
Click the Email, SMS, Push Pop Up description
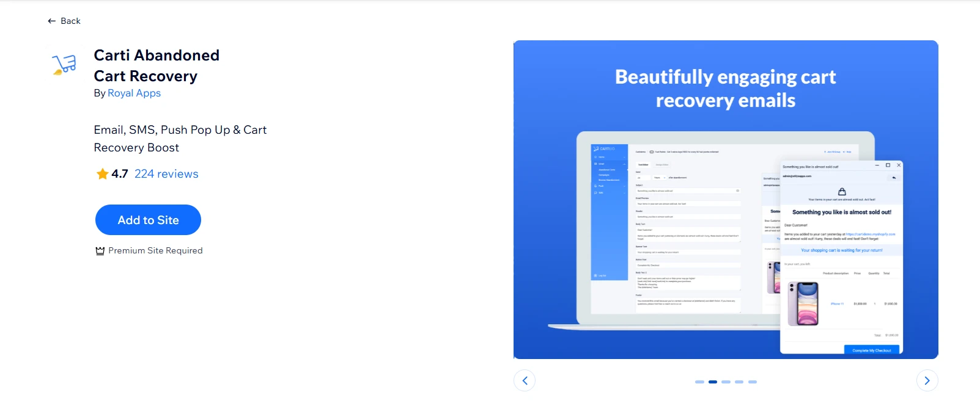pos(180,139)
